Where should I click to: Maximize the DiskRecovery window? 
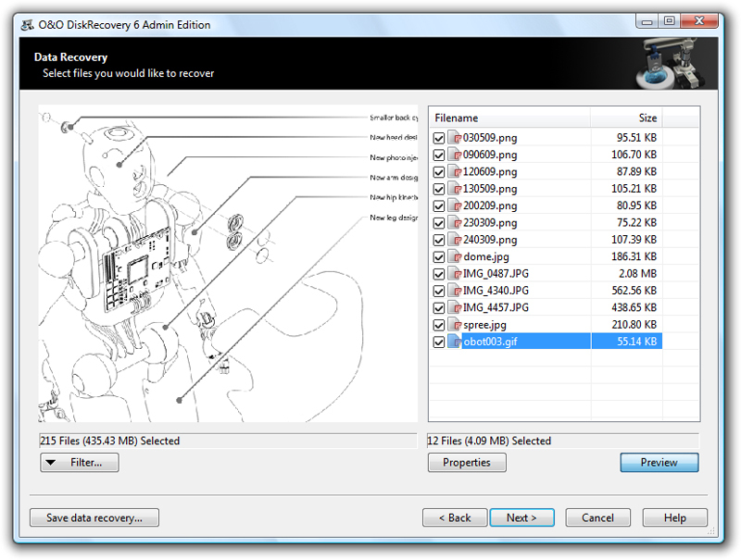tap(669, 20)
